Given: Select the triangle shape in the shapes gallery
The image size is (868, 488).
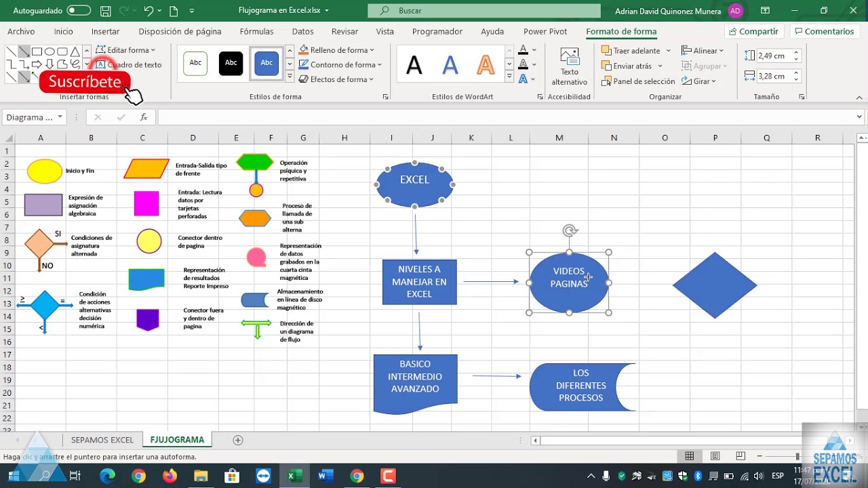Looking at the screenshot, I should click(x=75, y=52).
